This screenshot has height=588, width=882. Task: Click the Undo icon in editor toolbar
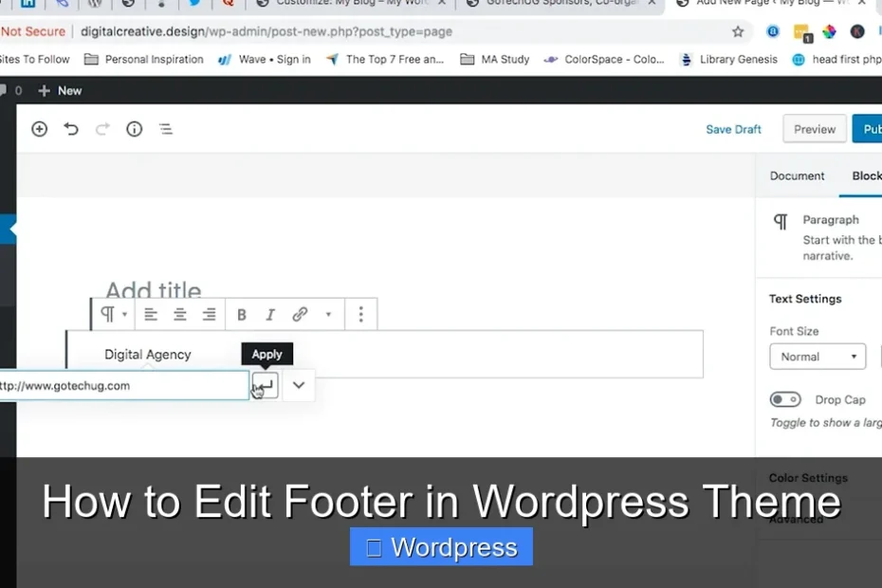point(71,129)
